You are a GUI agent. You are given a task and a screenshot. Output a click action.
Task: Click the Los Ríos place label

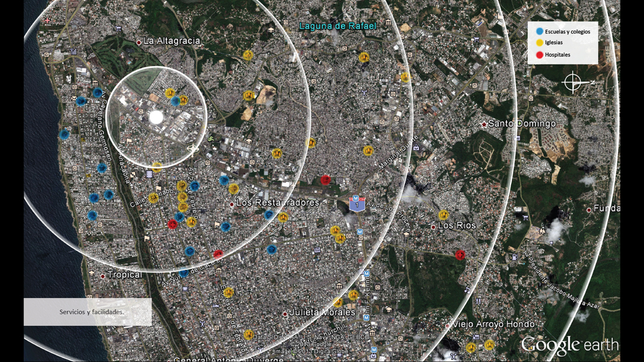456,226
